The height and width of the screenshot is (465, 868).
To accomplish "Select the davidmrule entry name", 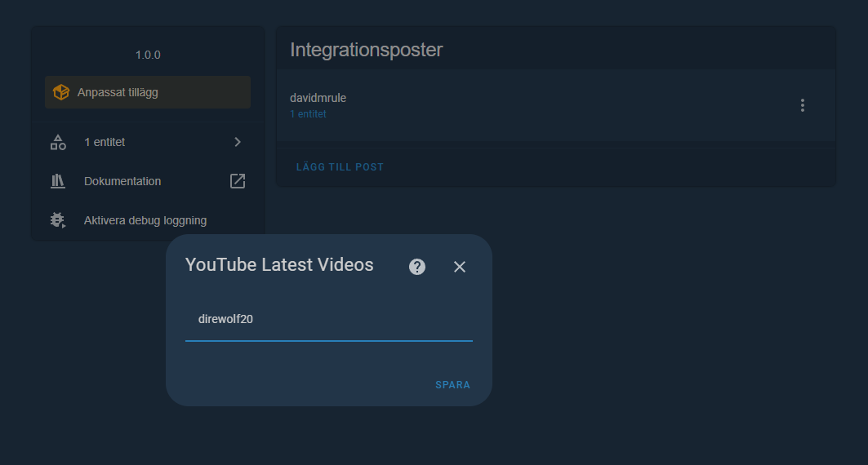I will (318, 98).
